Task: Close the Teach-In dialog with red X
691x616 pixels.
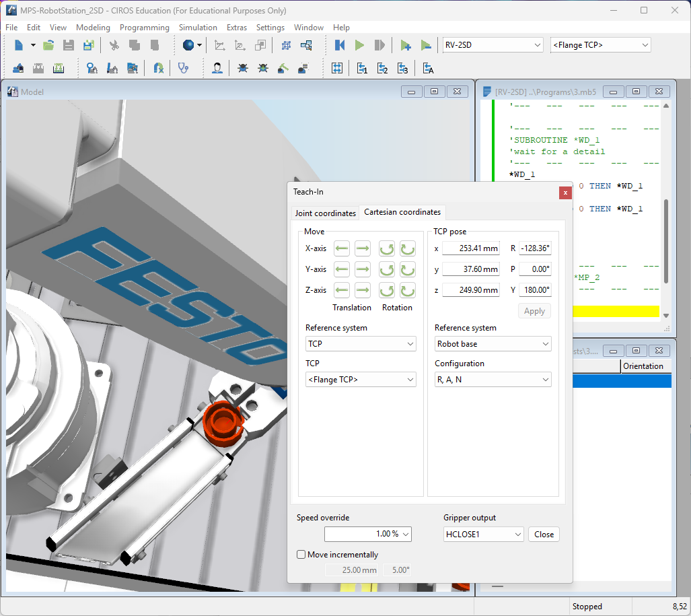Action: point(565,193)
